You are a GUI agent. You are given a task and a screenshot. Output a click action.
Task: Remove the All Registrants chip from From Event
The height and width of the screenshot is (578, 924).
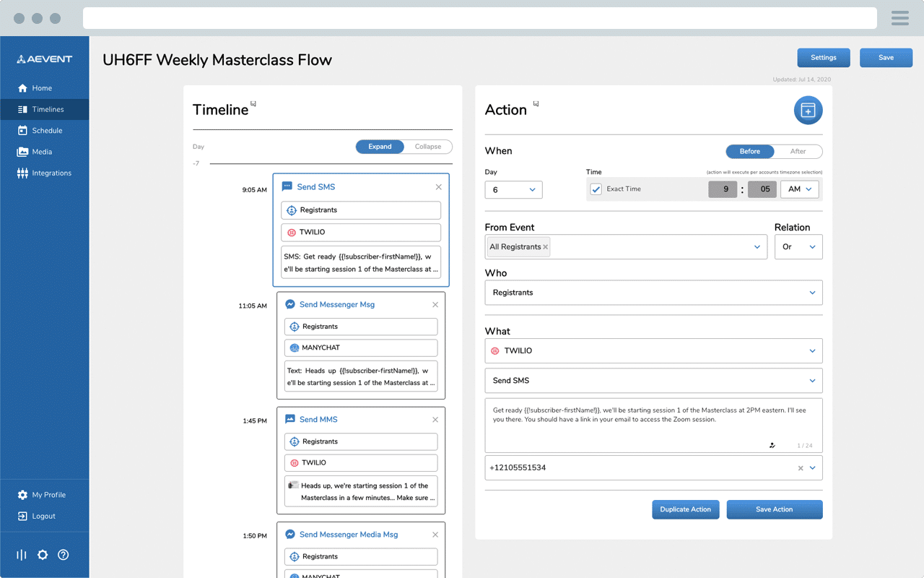tap(546, 247)
